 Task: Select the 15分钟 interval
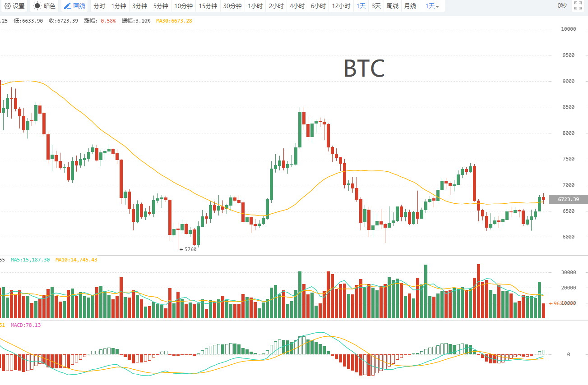coord(208,6)
